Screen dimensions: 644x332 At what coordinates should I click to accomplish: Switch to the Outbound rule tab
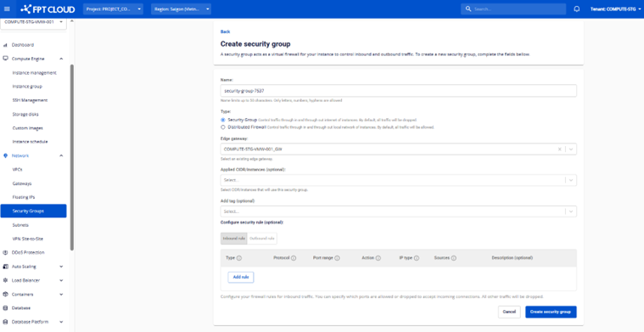tap(262, 239)
